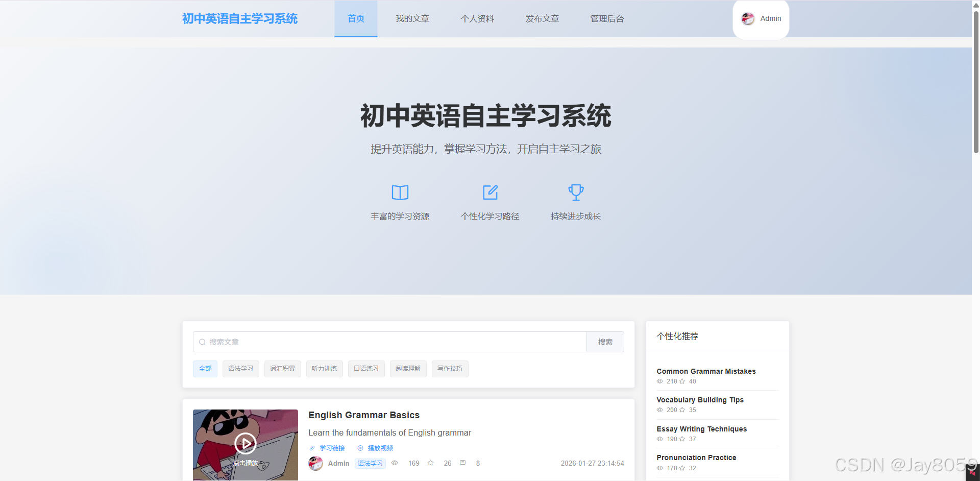Click the Admin avatar in the header

pos(748,19)
